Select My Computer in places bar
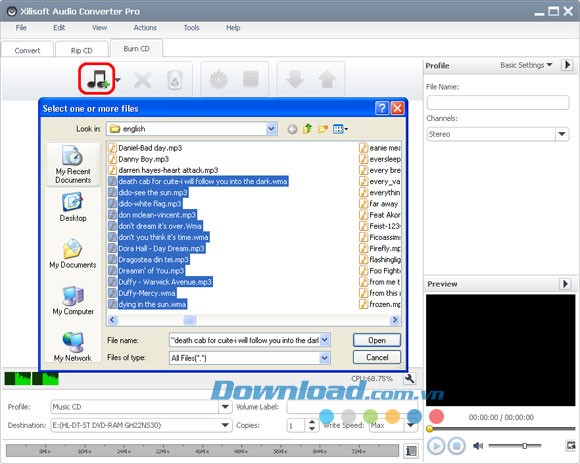The height and width of the screenshot is (464, 580). 73,300
